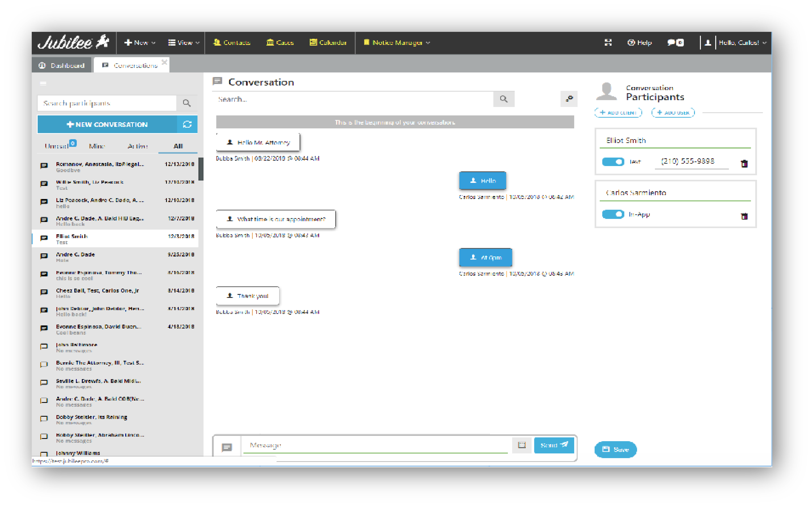Click chat icon beside Bernie The Attorney conversation
Image resolution: width=812 pixels, height=507 pixels.
(x=44, y=365)
